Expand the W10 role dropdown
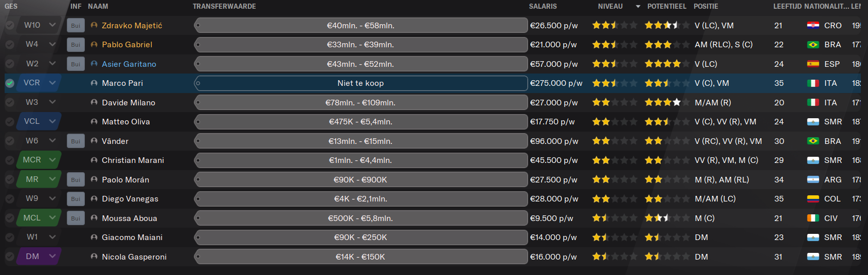The width and height of the screenshot is (868, 275). 52,25
